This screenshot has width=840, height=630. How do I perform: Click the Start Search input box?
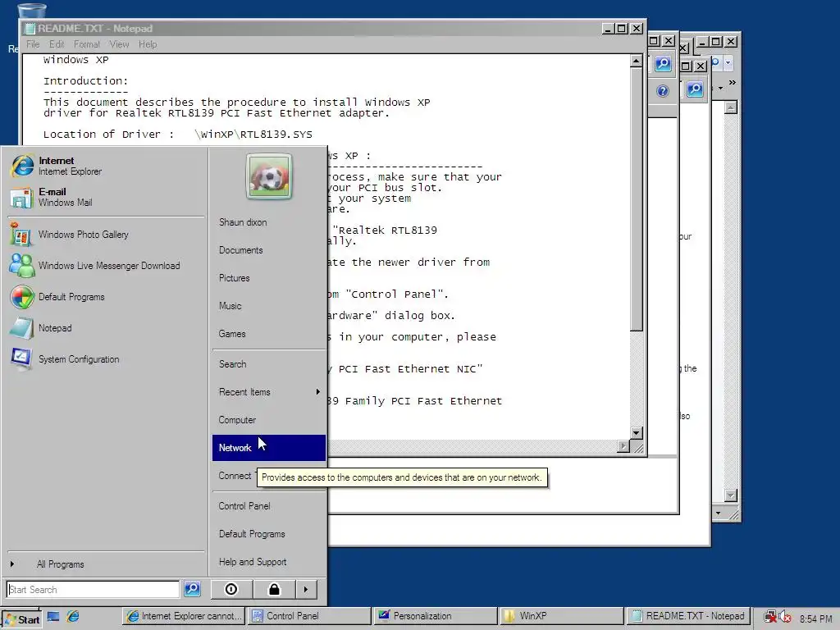tap(94, 589)
